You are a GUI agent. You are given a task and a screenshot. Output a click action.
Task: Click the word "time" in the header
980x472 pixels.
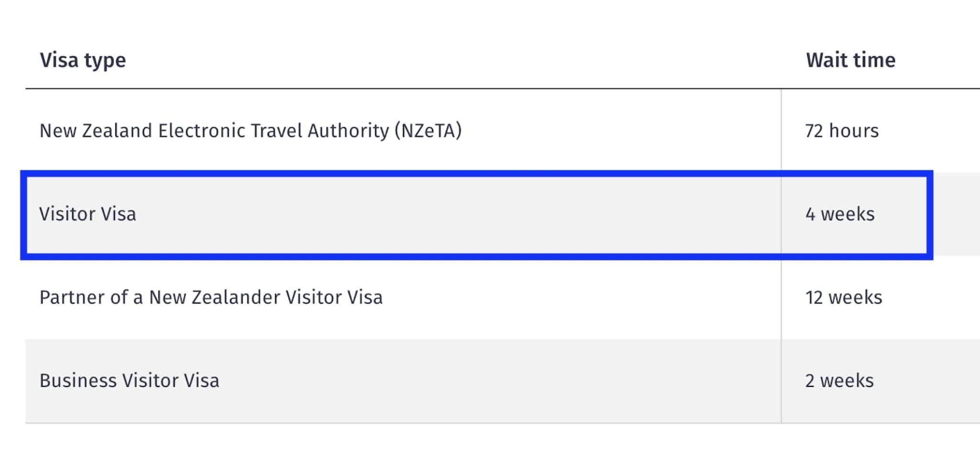(x=876, y=60)
